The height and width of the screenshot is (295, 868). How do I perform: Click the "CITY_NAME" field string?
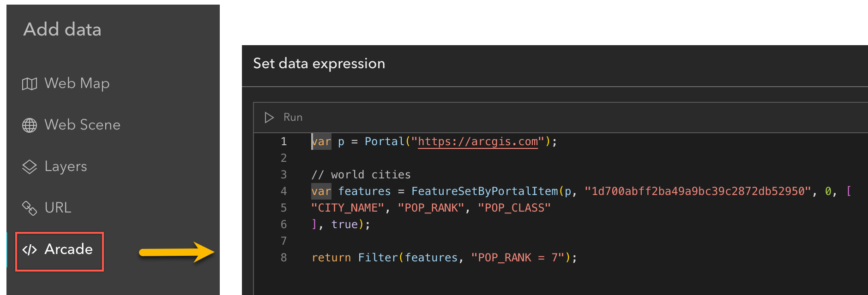[348, 208]
